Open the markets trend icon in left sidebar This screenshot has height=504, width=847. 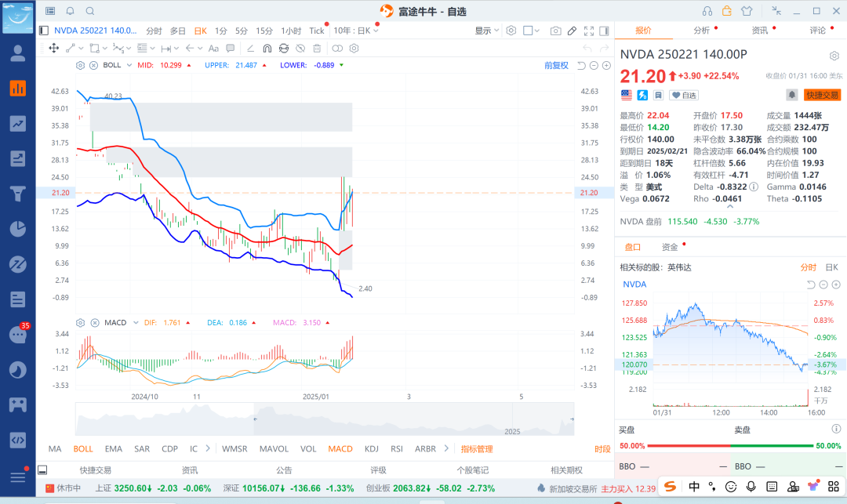click(x=18, y=124)
